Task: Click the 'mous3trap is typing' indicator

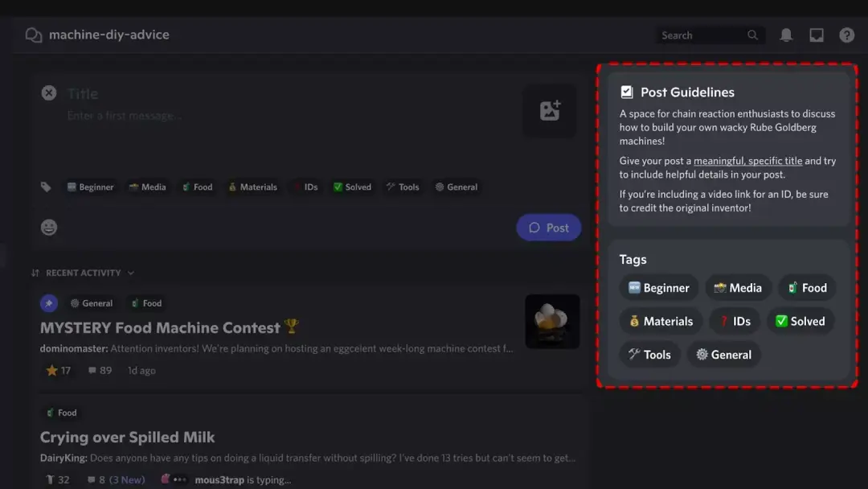Action: tap(243, 480)
